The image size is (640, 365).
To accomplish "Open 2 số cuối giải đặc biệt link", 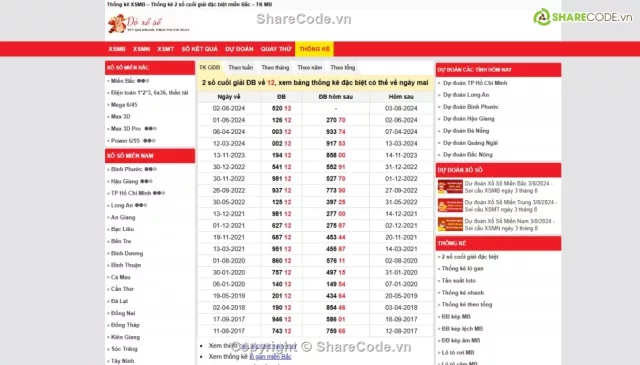I will point(470,257).
